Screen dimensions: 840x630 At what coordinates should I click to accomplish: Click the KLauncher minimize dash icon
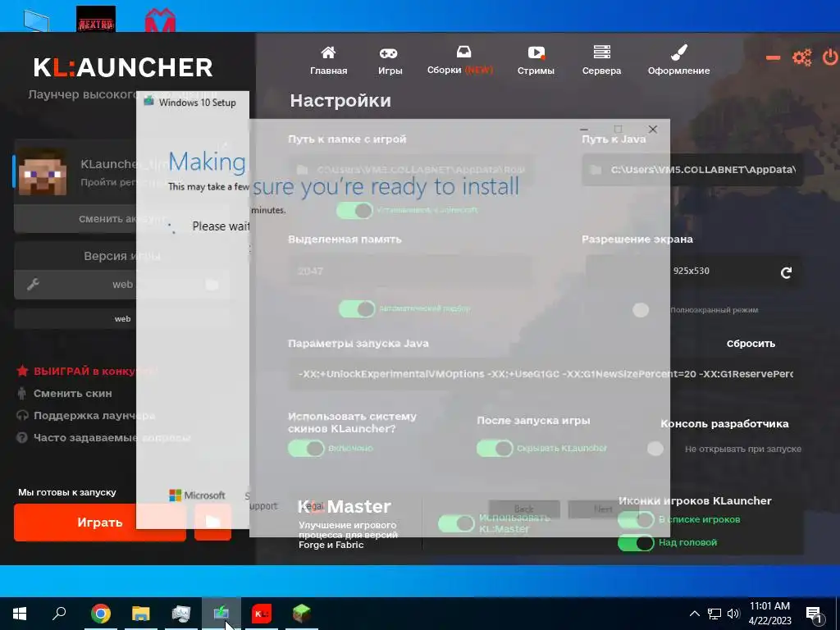(773, 57)
